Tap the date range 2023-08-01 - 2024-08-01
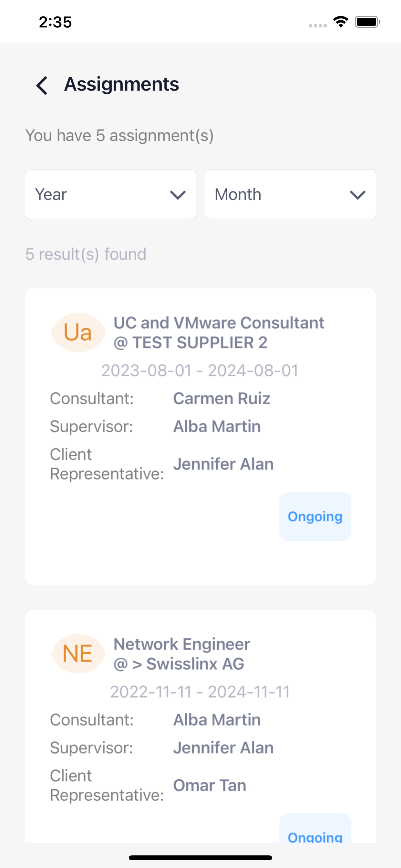Image resolution: width=401 pixels, height=868 pixels. pos(200,371)
